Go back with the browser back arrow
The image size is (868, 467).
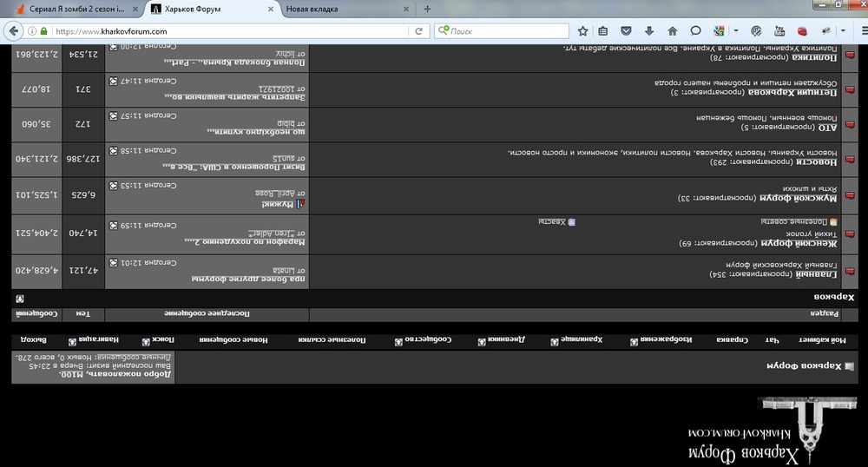pos(14,31)
